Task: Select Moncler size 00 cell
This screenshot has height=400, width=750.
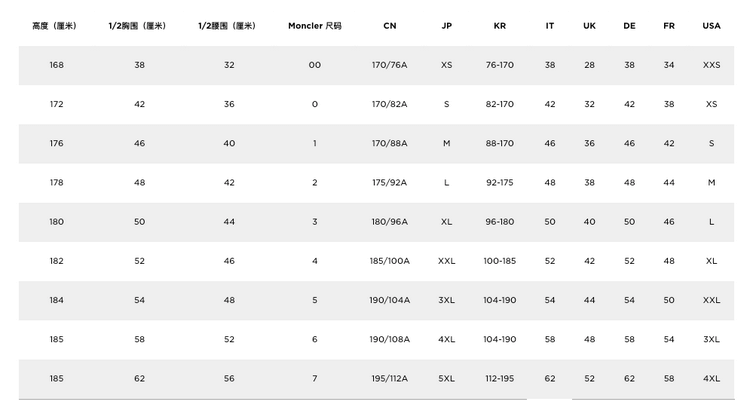Action: (x=315, y=65)
